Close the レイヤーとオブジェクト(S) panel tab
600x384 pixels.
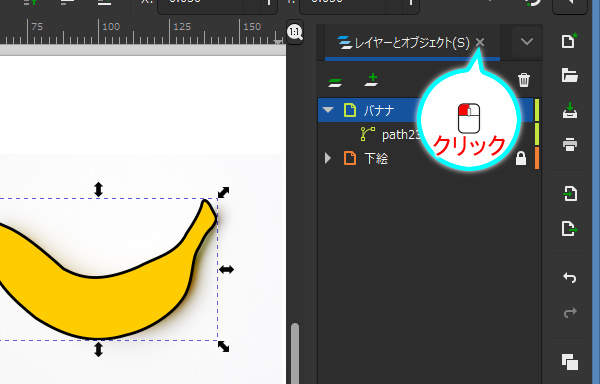pos(480,42)
